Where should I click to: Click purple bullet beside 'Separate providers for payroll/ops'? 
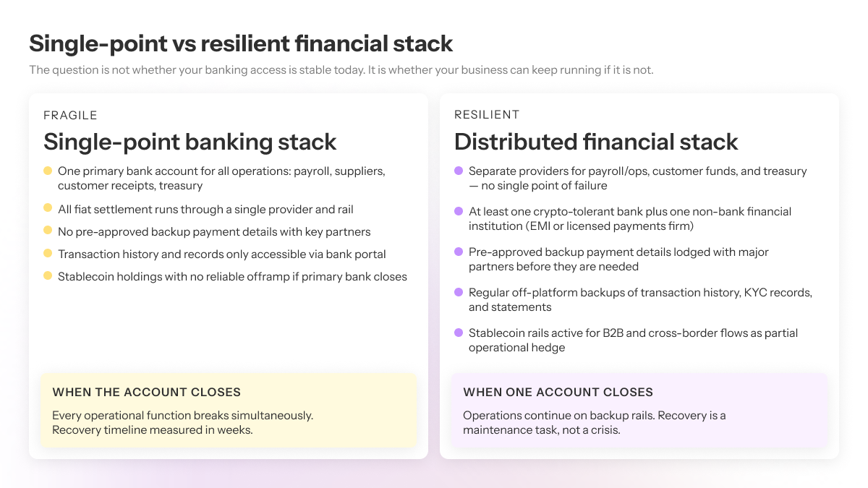(459, 171)
